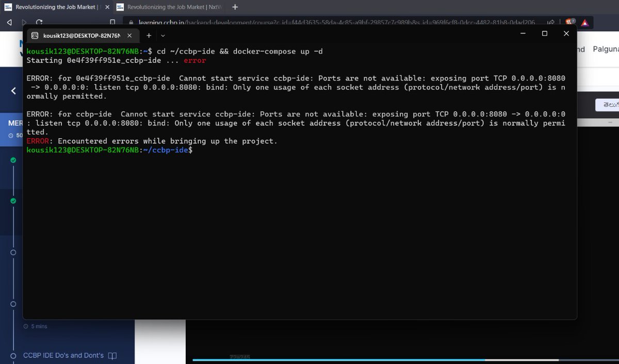Click terminal icon in terminal tab
Image resolution: width=619 pixels, height=364 pixels.
click(35, 36)
